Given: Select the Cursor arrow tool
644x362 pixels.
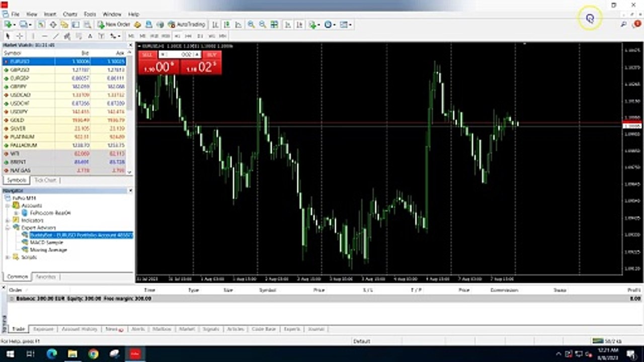Looking at the screenshot, I should (x=8, y=36).
